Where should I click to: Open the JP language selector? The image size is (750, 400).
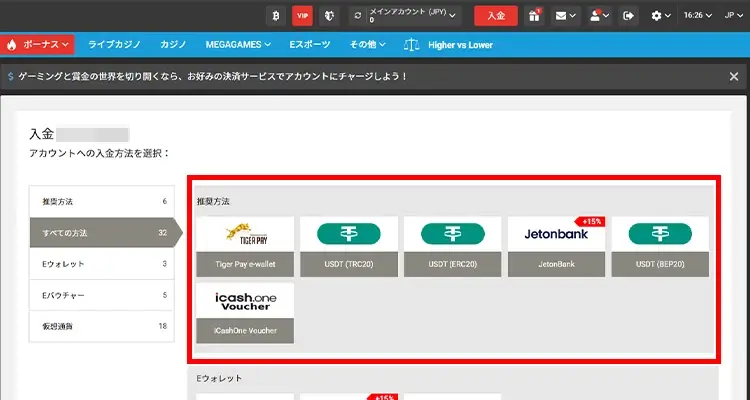tap(734, 15)
